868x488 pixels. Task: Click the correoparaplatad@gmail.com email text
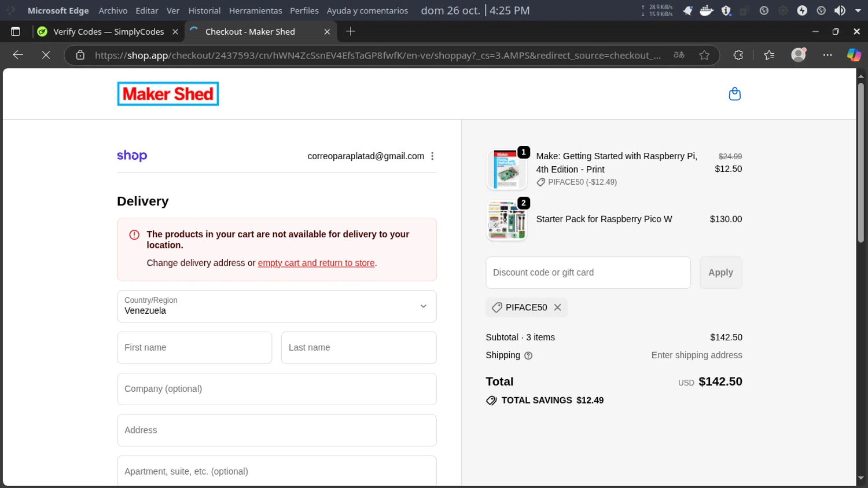pos(366,156)
